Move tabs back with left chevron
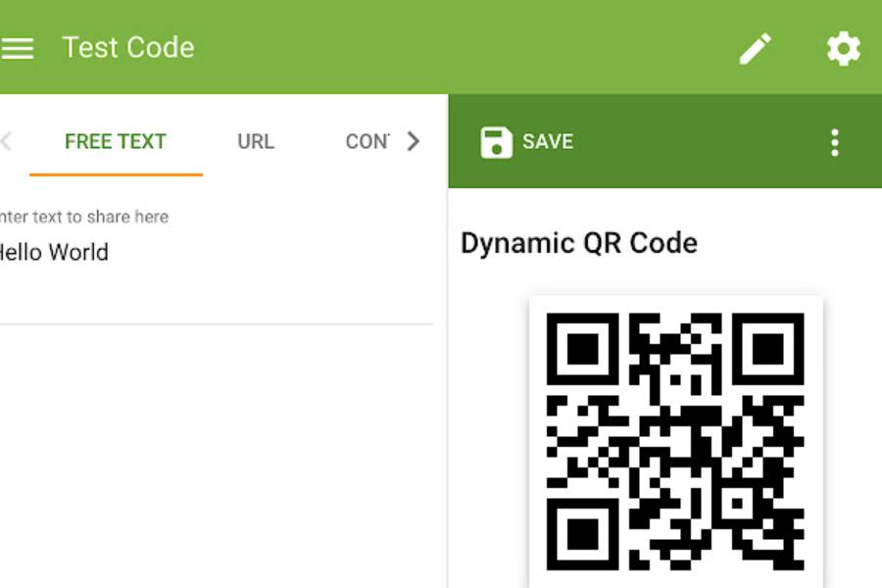This screenshot has height=588, width=882. [x=6, y=141]
